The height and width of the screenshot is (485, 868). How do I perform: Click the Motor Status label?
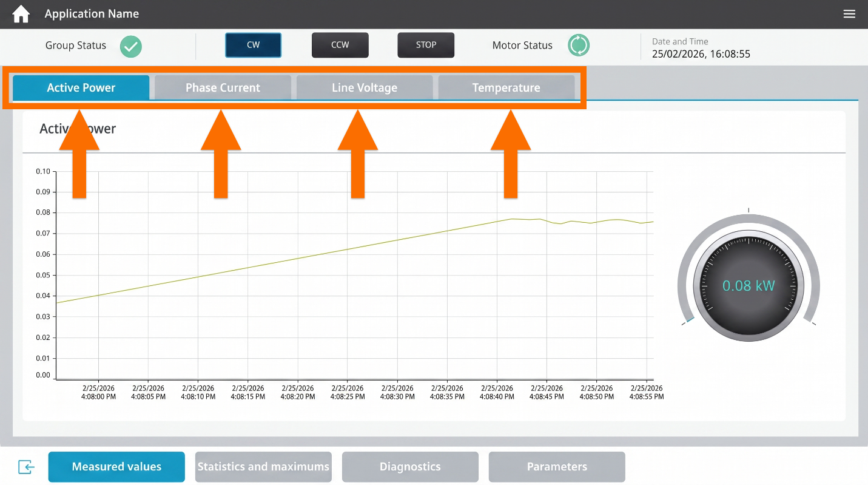coord(522,46)
